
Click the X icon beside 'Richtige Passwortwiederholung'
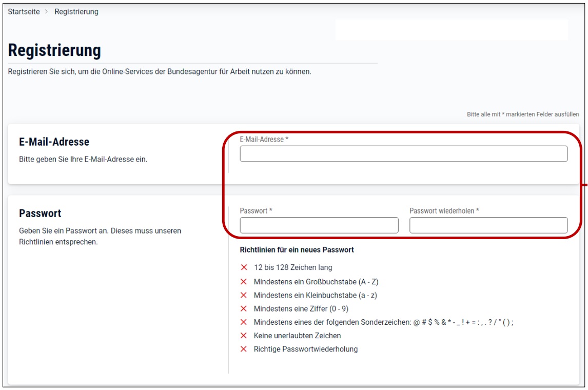pos(244,349)
